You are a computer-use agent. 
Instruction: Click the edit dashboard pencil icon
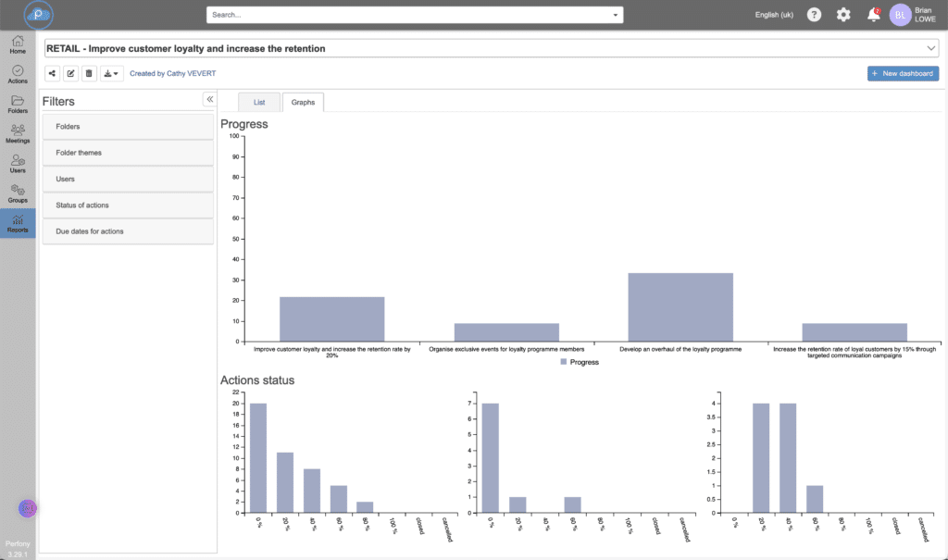pos(70,73)
